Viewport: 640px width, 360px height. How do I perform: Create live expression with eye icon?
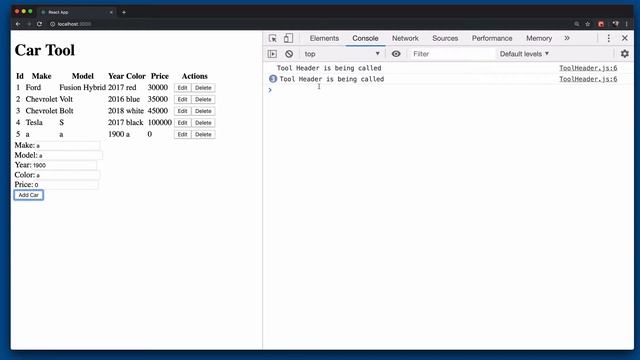pyautogui.click(x=396, y=54)
